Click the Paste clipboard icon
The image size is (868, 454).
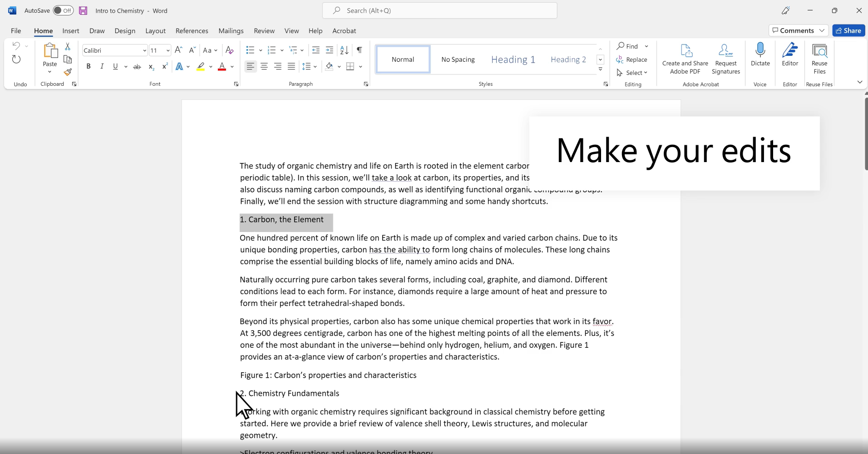coord(50,51)
